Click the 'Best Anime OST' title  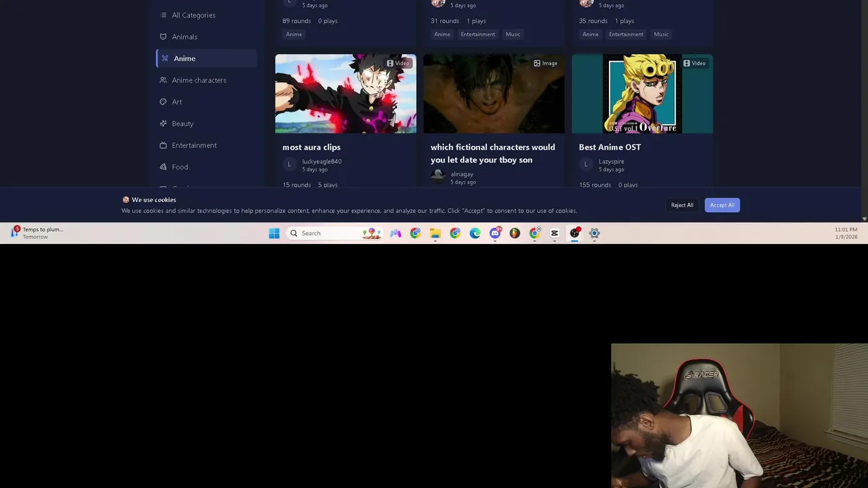click(610, 147)
